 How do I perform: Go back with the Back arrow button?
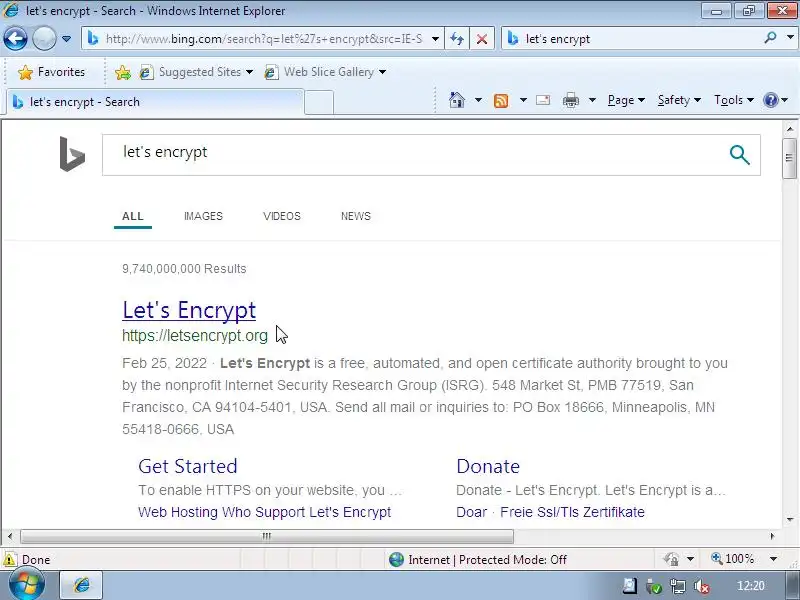[15, 38]
